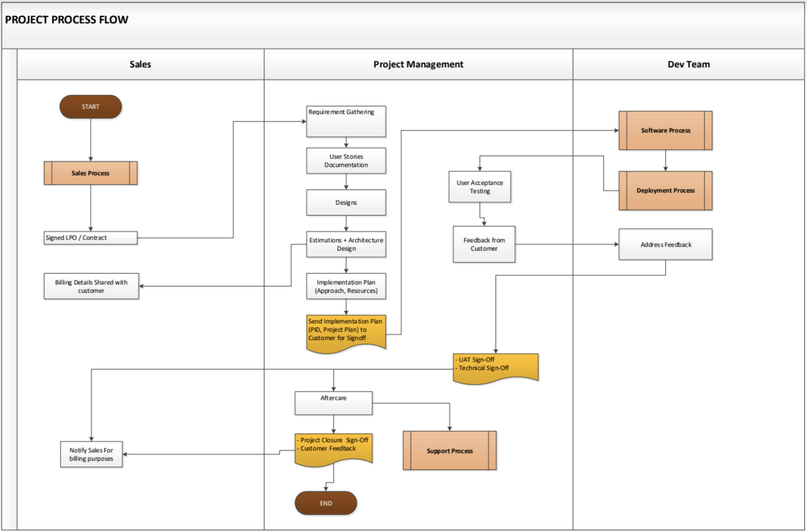Select the User Stories Documentation box
This screenshot has width=807, height=532.
click(346, 161)
